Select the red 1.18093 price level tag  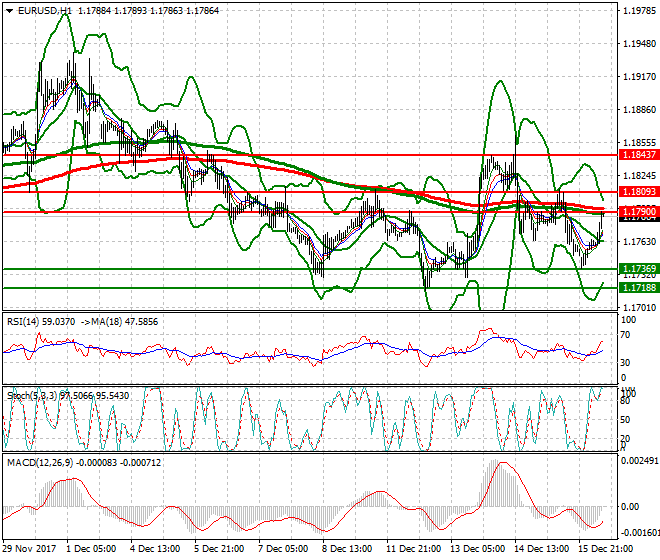[637, 191]
